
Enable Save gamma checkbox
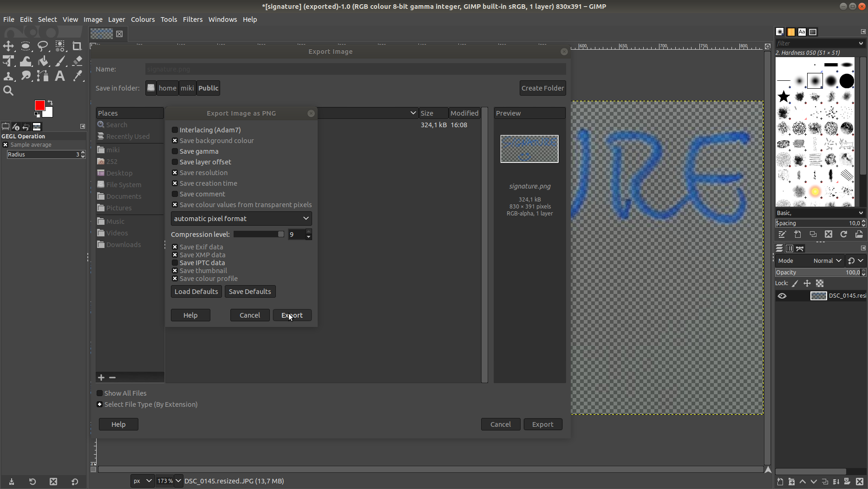click(x=175, y=151)
